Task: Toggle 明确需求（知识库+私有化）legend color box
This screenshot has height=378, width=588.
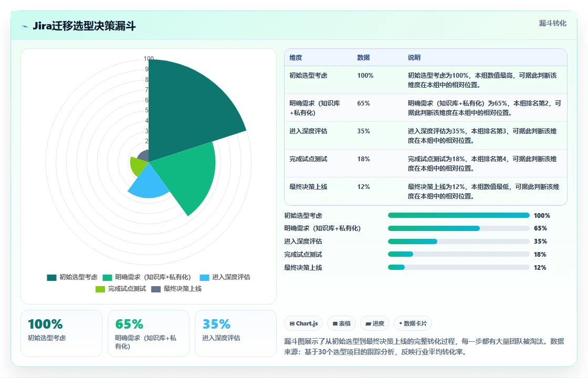Action: [107, 278]
